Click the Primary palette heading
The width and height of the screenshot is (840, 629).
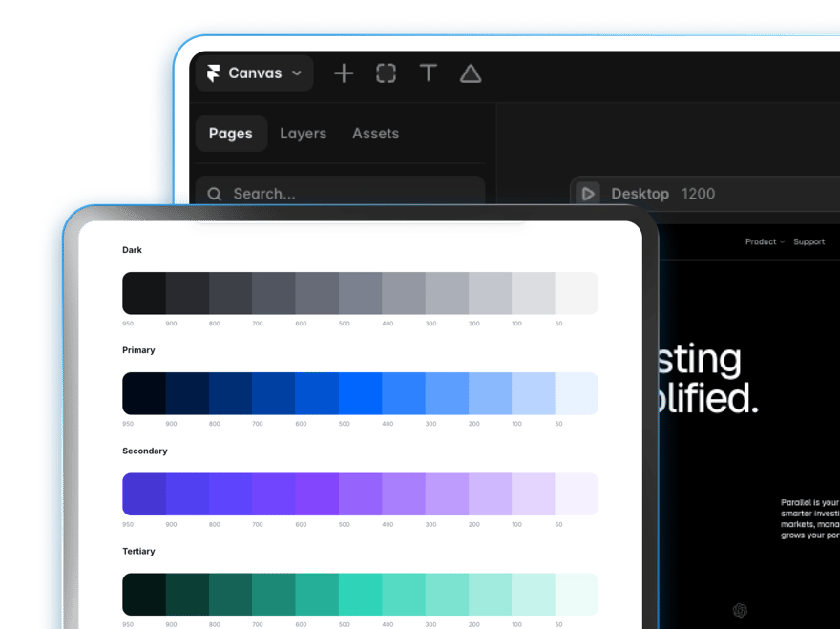coord(138,350)
